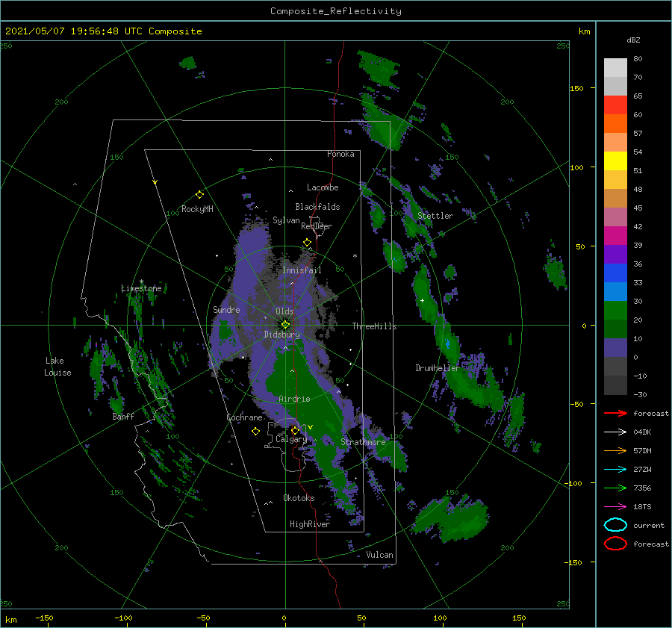Screen dimensions: 672x628
Task: Click the RockyMH label
Action: point(197,209)
